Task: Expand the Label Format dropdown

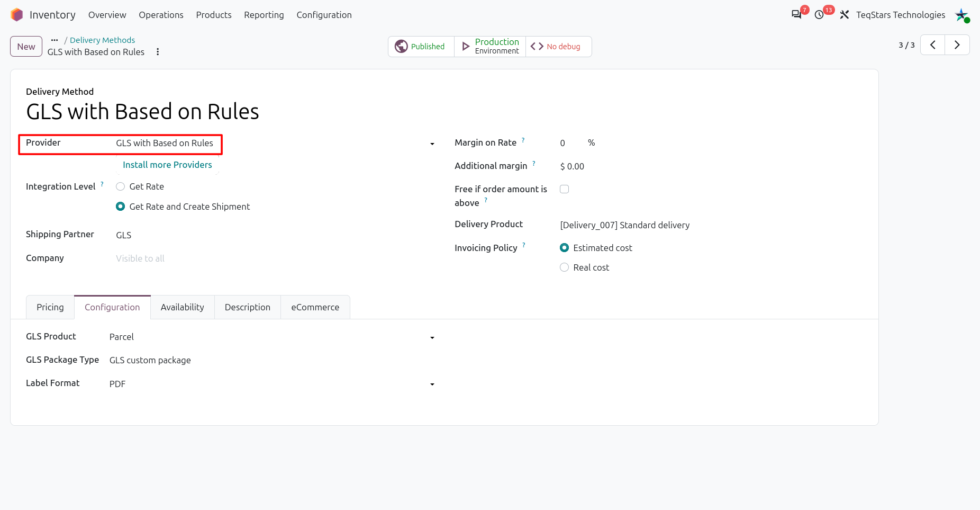Action: pyautogui.click(x=432, y=384)
